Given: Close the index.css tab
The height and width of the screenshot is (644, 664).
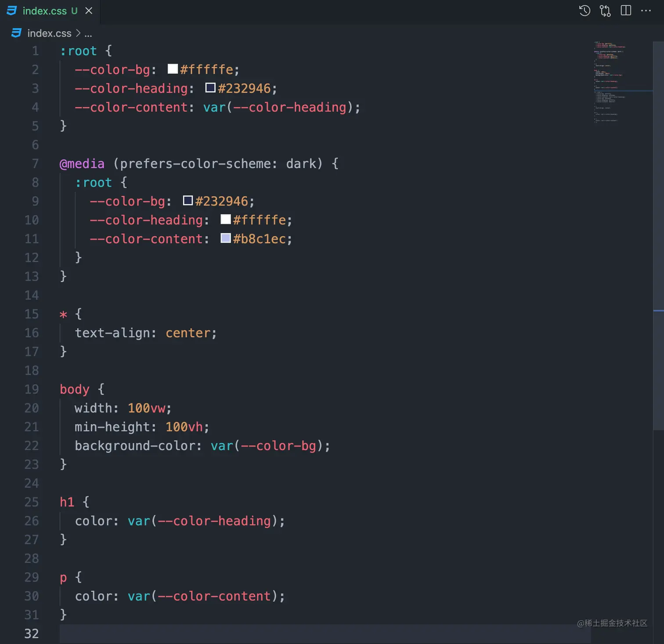Looking at the screenshot, I should (89, 11).
